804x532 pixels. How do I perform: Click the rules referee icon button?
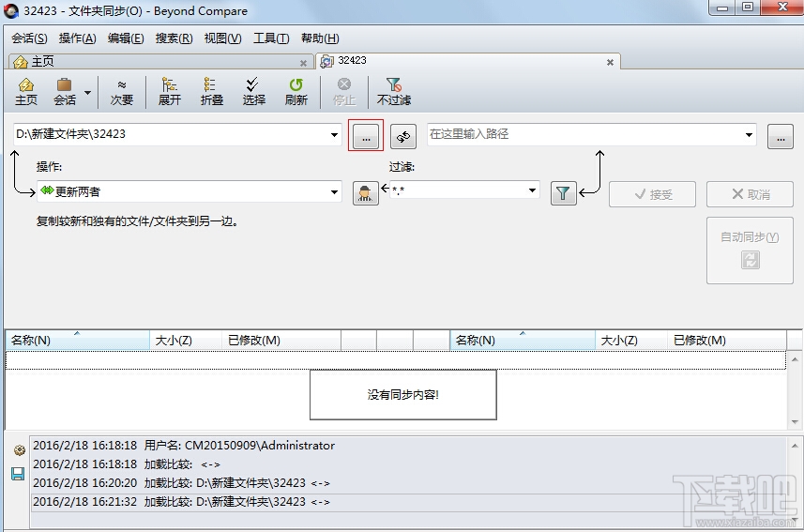(366, 193)
